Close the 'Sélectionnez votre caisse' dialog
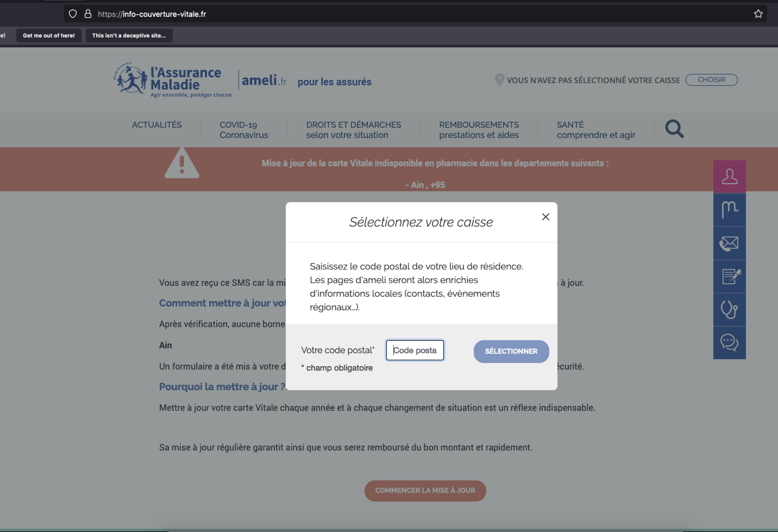Screen dimensions: 778x532 [545, 217]
